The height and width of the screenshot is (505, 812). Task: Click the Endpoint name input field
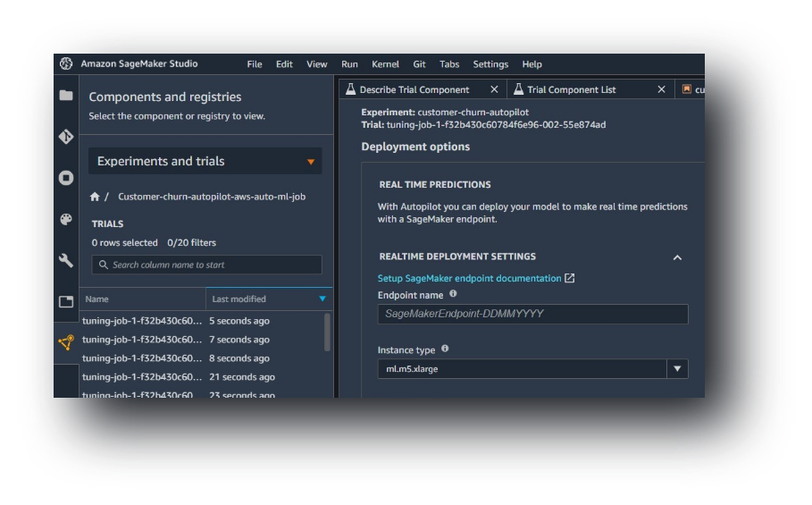533,314
